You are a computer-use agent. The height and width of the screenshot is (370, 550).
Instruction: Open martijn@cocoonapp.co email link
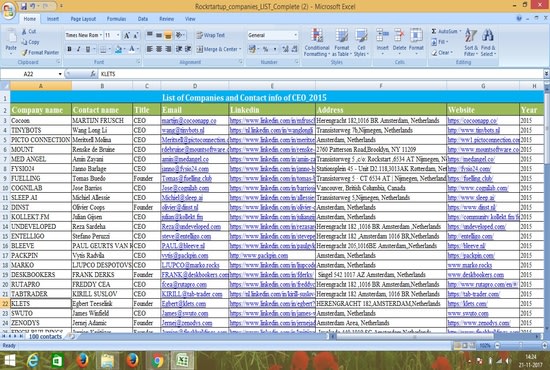tap(189, 120)
